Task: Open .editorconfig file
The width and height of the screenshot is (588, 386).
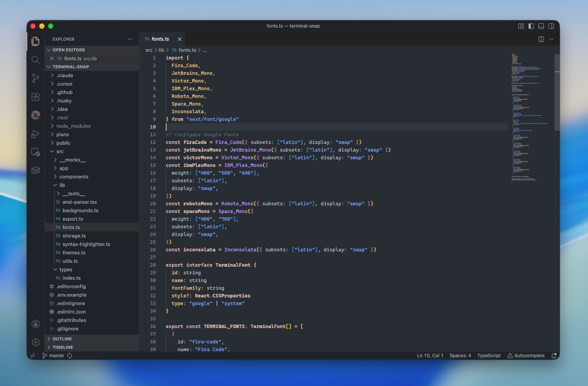Action: point(92,287)
